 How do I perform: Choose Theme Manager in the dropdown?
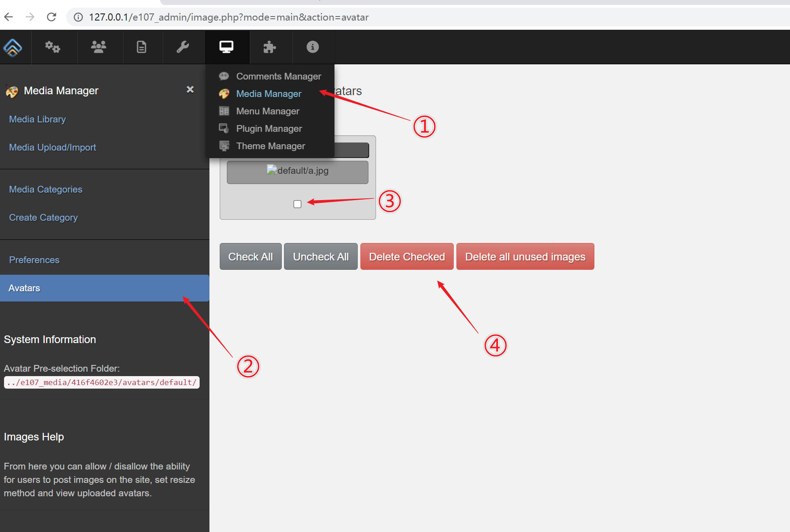pos(270,146)
